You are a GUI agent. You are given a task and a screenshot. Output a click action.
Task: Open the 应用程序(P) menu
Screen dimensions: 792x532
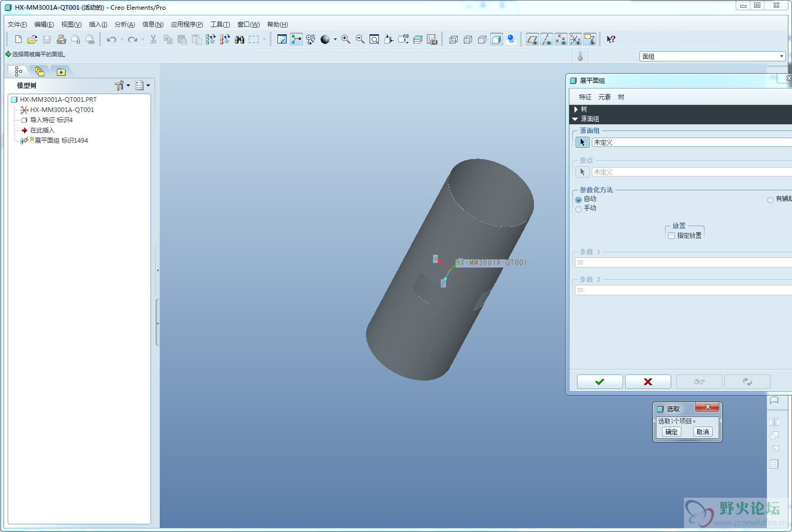coord(187,25)
